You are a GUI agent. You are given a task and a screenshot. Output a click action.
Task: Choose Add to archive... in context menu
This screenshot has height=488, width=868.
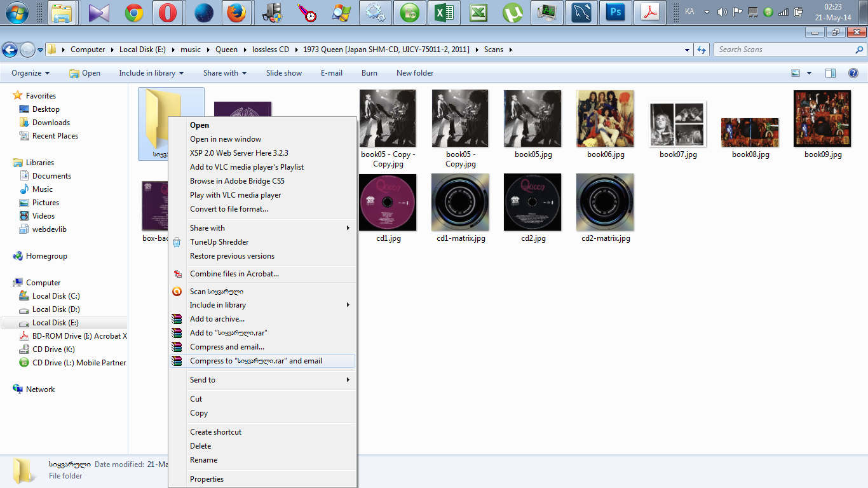coord(262,319)
